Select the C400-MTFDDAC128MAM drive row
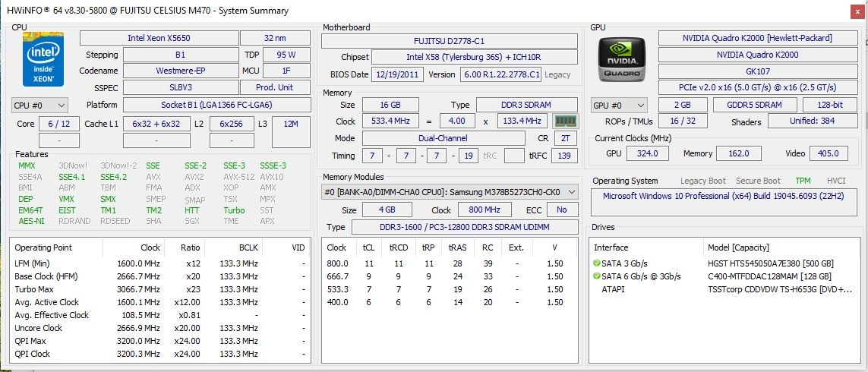The width and height of the screenshot is (868, 372). (x=724, y=276)
